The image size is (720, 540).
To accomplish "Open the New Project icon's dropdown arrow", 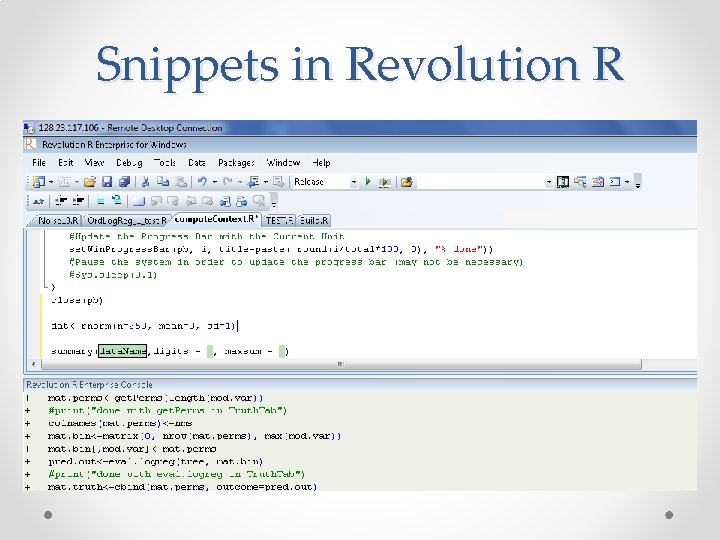I will point(51,182).
